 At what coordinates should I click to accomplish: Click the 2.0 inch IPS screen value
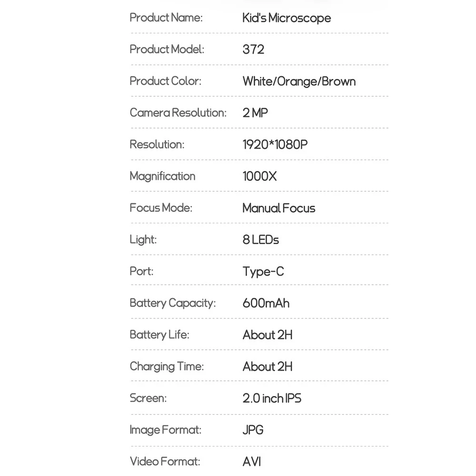pyautogui.click(x=272, y=398)
